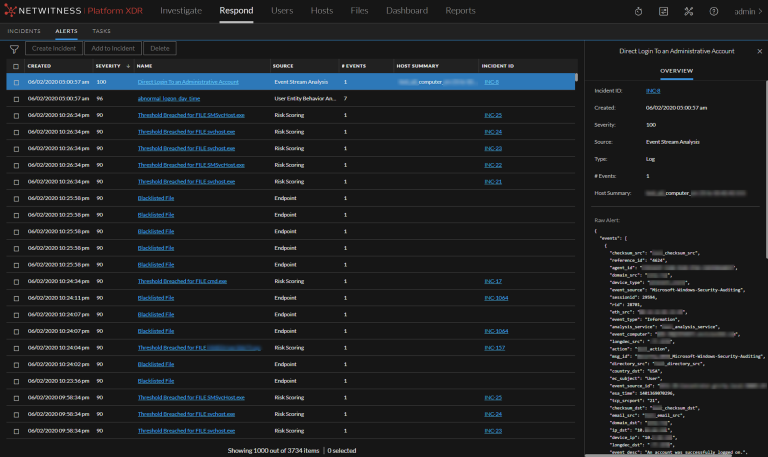Open the help question mark icon
This screenshot has width=768, height=457.
click(x=714, y=11)
